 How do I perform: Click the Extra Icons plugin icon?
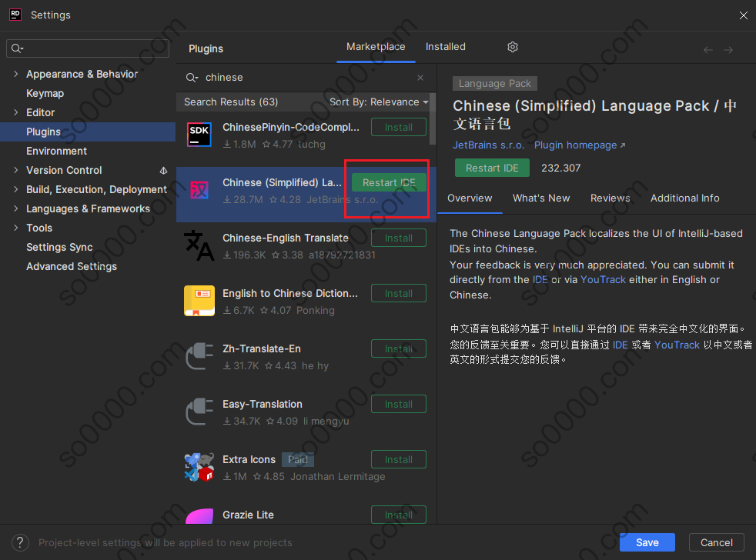(x=199, y=467)
